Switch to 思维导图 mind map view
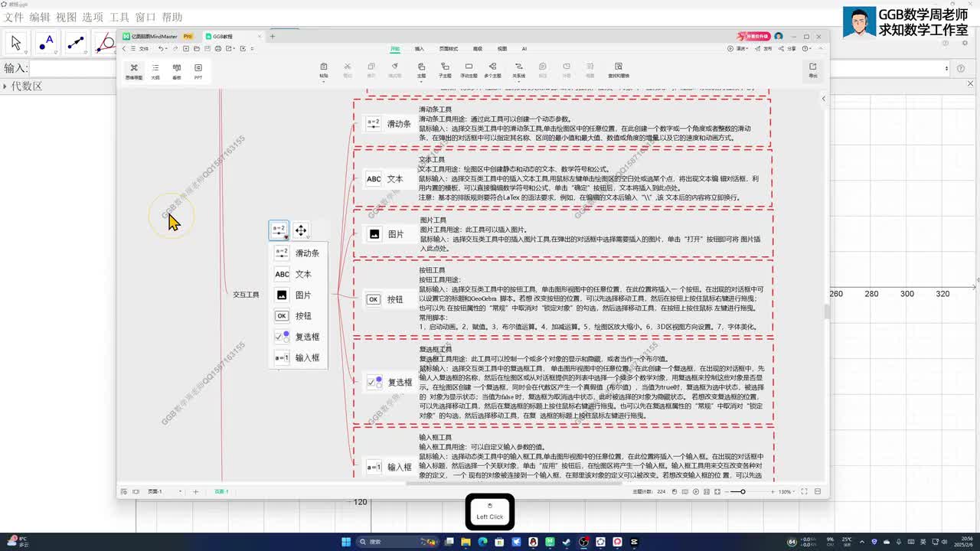The image size is (980, 551). tap(134, 71)
